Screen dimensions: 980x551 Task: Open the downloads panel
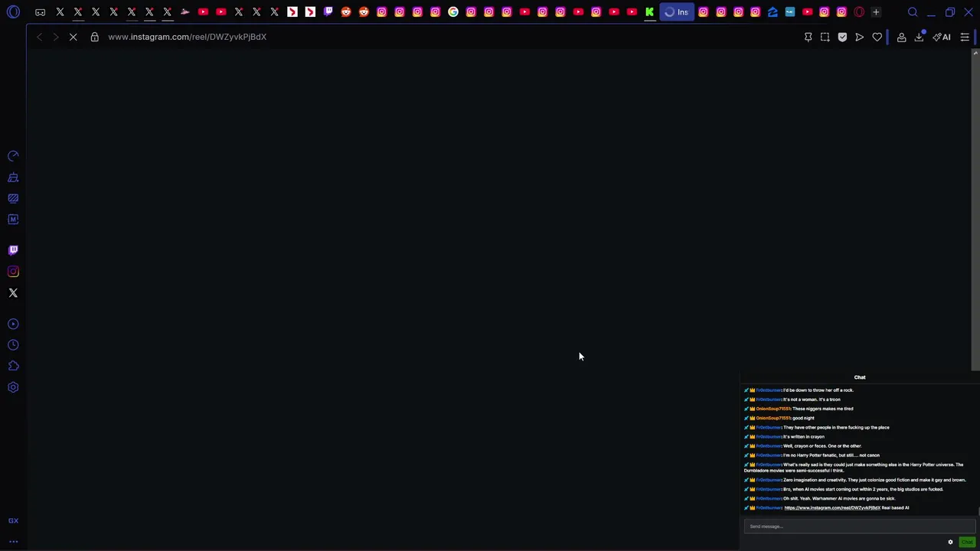[919, 37]
